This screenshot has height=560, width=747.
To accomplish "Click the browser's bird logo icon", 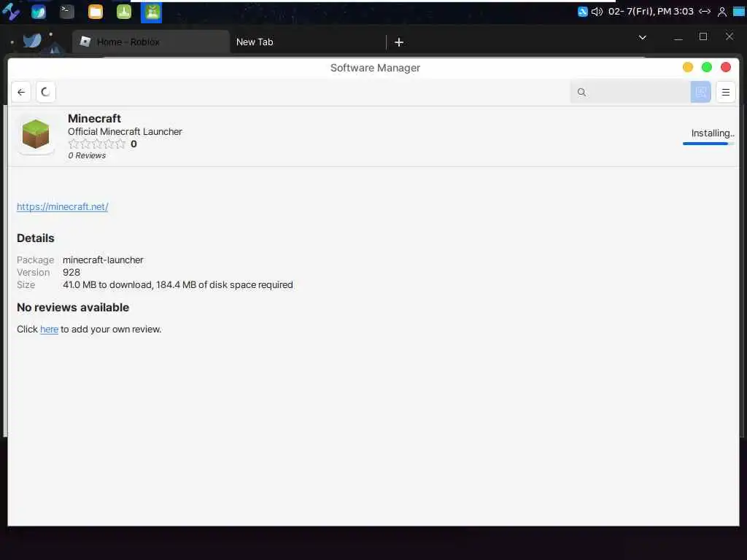I will coord(32,41).
